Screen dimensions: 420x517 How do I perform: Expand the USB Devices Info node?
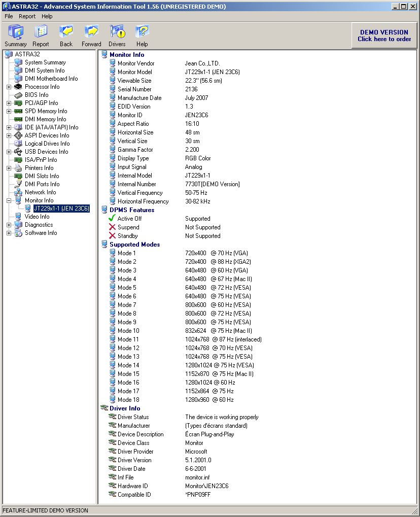point(9,152)
